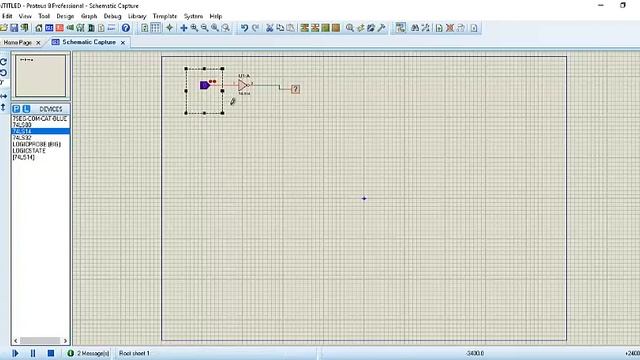Click the Search and Tag binoculars icon

[415, 28]
